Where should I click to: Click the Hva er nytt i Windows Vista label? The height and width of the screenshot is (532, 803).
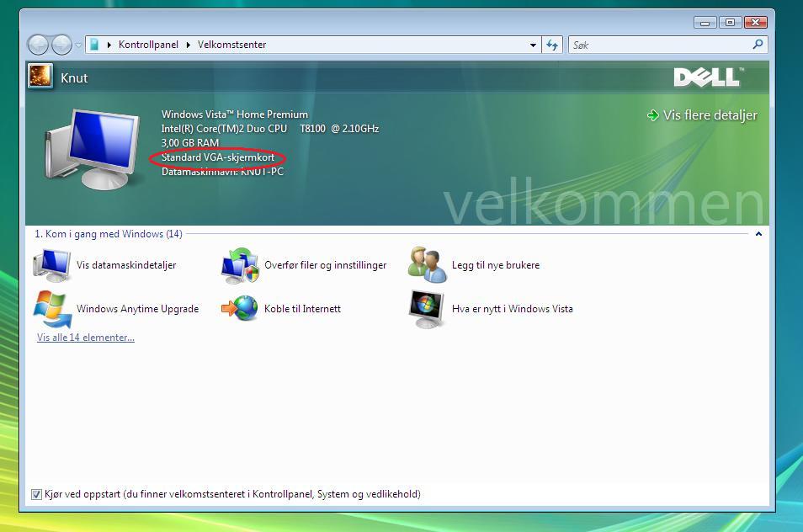(512, 309)
